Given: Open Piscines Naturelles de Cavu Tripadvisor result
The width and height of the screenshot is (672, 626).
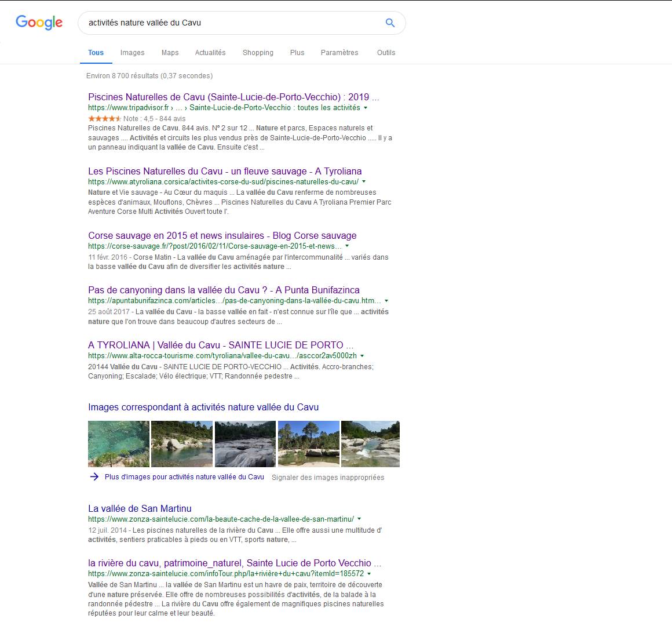Looking at the screenshot, I should (x=233, y=97).
